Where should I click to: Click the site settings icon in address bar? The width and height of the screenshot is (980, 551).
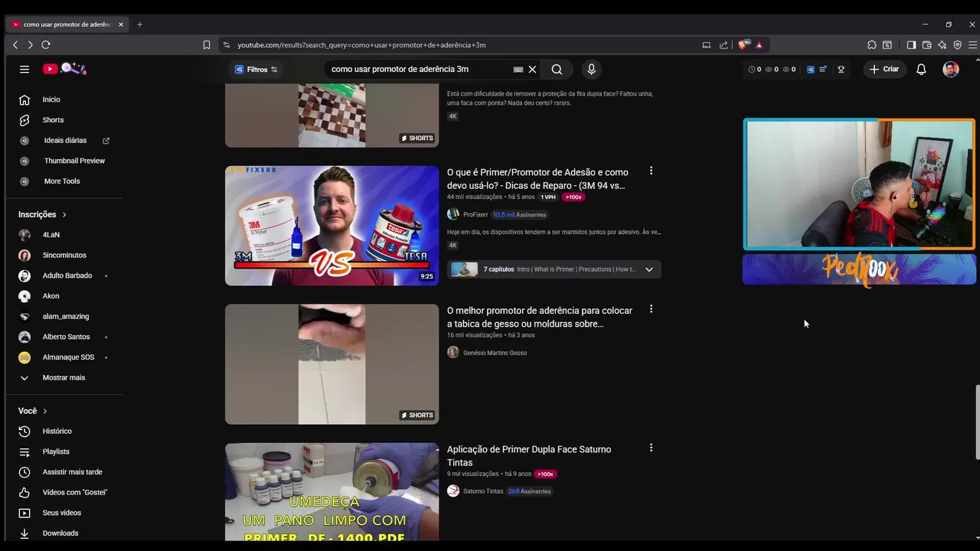[226, 45]
